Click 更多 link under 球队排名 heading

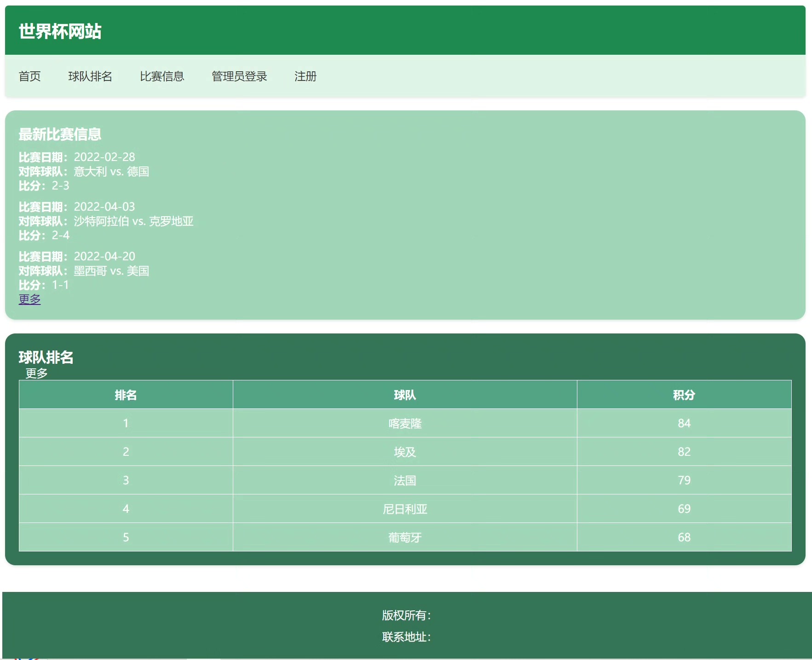pyautogui.click(x=36, y=373)
